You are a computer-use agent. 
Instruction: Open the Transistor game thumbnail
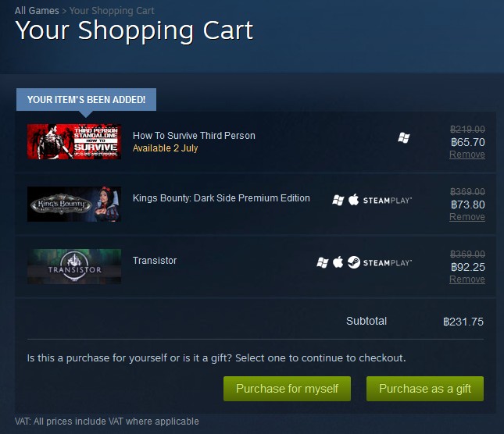[x=74, y=266]
